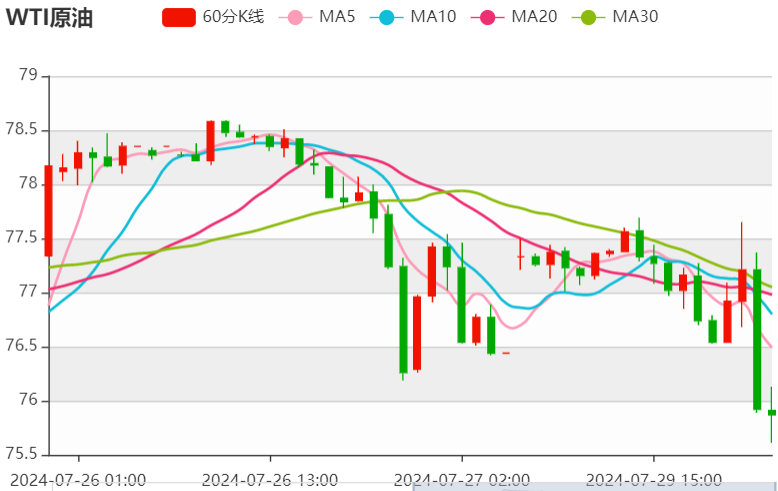Toggle the MA30 moving average legend
Image resolution: width=778 pixels, height=491 pixels.
(615, 17)
